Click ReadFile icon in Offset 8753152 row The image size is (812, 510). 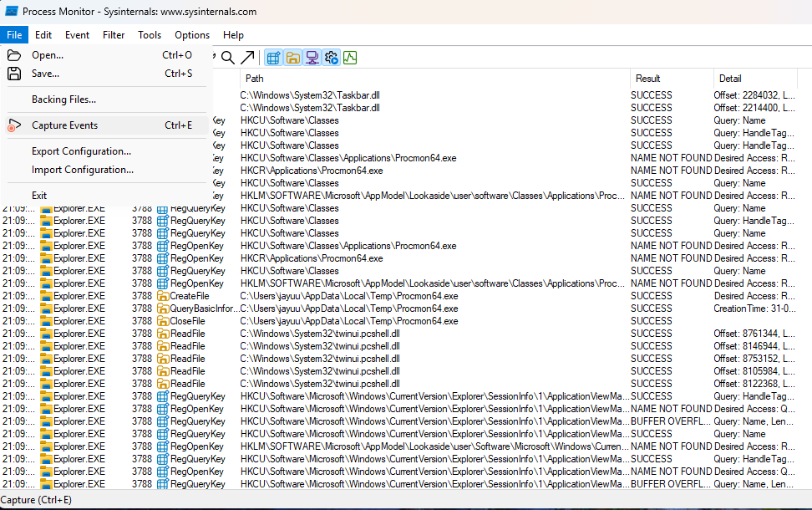(x=163, y=359)
